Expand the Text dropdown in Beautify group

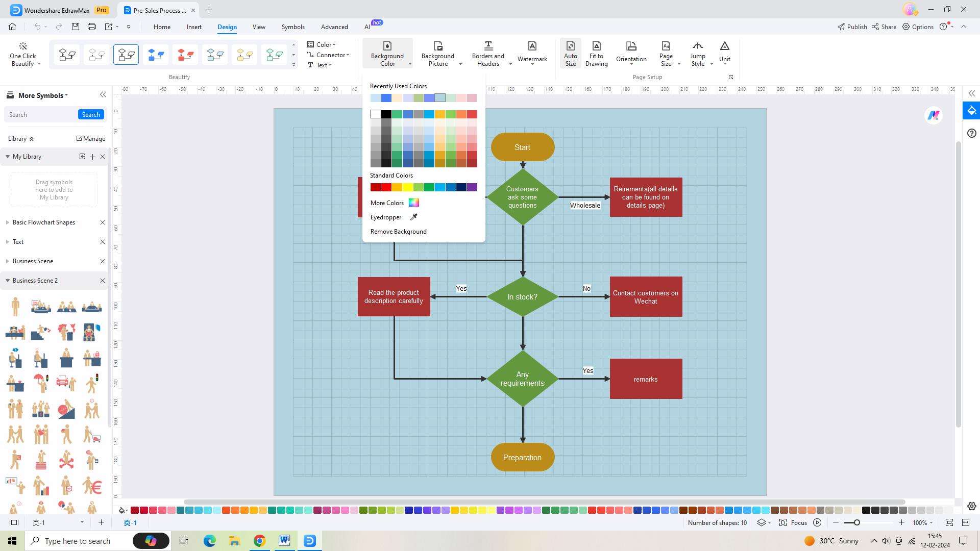point(320,65)
